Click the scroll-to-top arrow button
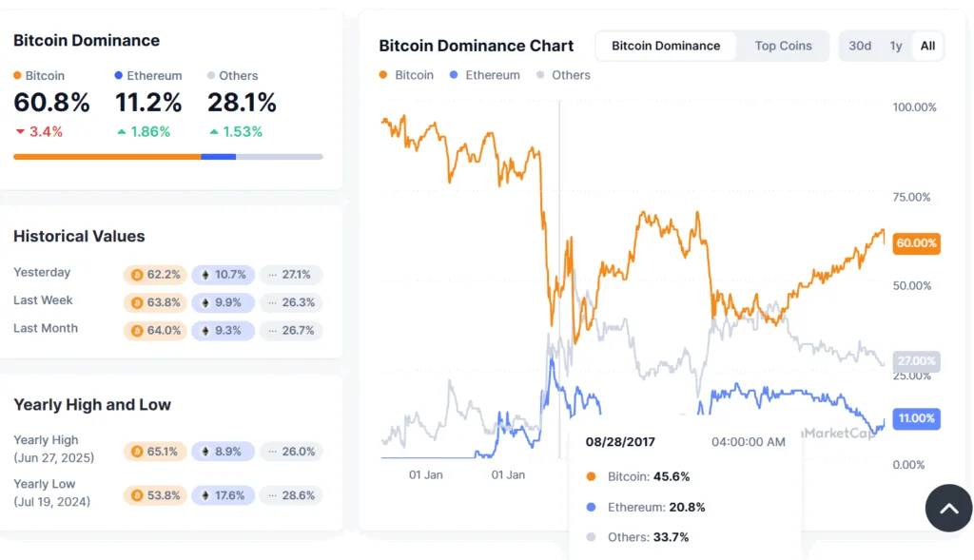This screenshot has height=560, width=974. pos(948,508)
